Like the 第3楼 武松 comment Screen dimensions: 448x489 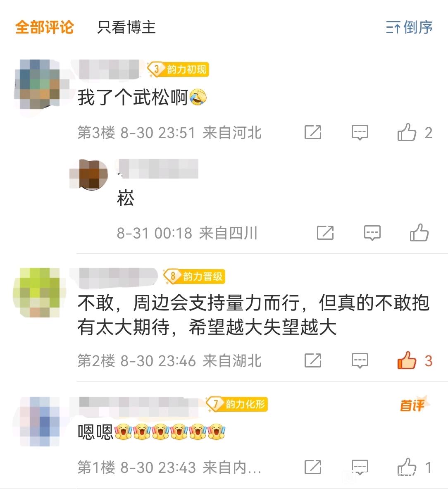pyautogui.click(x=407, y=132)
